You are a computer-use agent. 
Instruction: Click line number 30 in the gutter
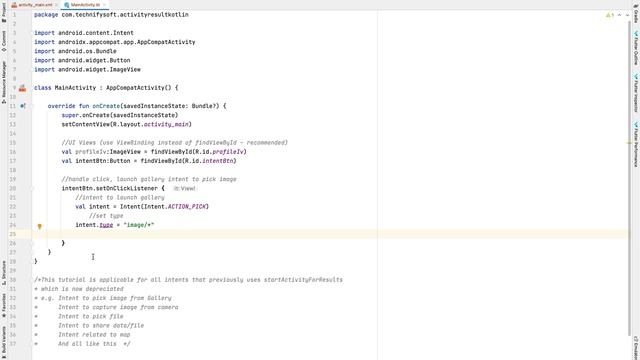(x=13, y=280)
